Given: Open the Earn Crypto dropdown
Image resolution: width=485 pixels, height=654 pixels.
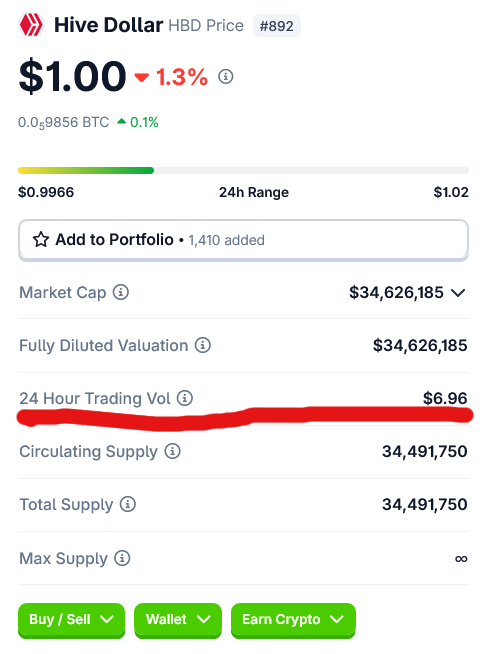Looking at the screenshot, I should [293, 620].
